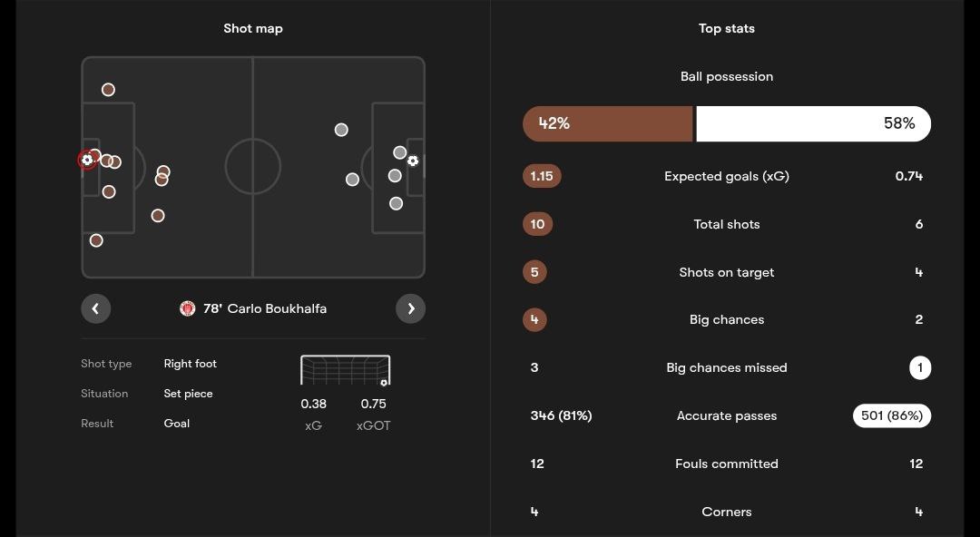Click the 78' Carlo Boukhalfa player name
980x537 pixels.
point(265,308)
